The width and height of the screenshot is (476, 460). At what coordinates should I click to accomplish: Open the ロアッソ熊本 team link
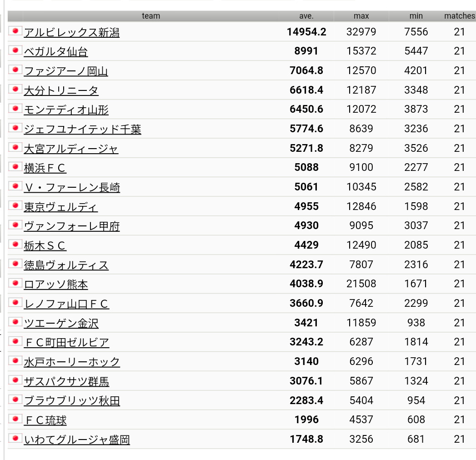click(x=56, y=284)
